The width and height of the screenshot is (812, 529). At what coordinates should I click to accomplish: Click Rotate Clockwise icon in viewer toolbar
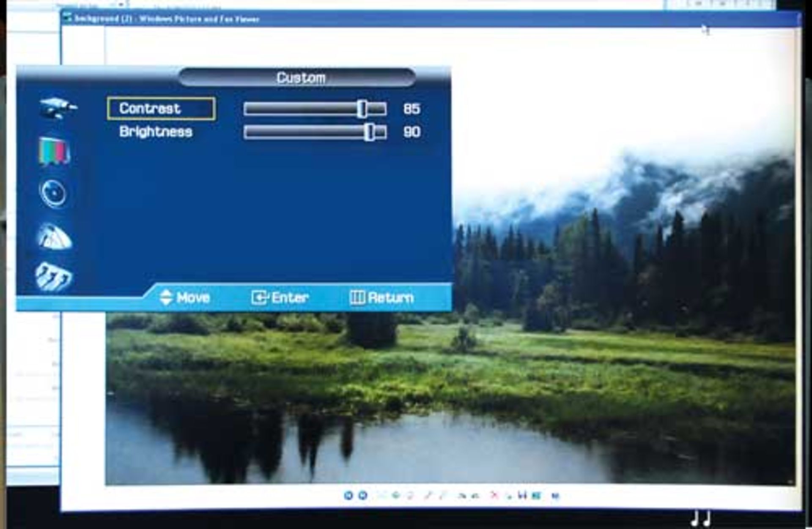click(462, 496)
